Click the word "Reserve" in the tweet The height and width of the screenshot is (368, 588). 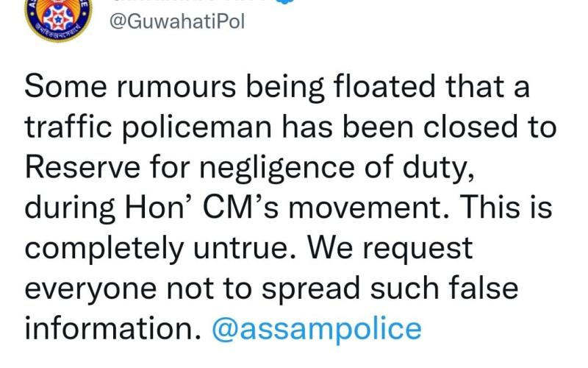(x=82, y=167)
